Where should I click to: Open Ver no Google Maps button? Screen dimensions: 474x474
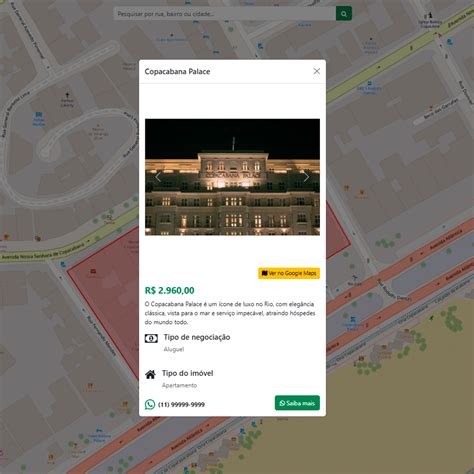(289, 273)
